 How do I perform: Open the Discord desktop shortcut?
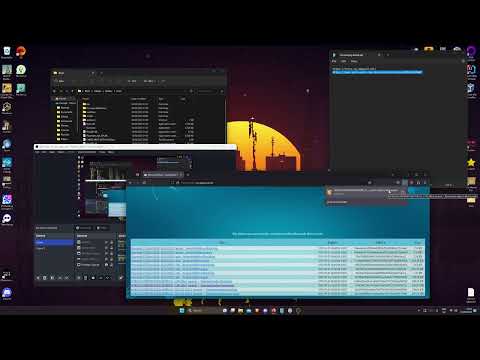(7, 293)
